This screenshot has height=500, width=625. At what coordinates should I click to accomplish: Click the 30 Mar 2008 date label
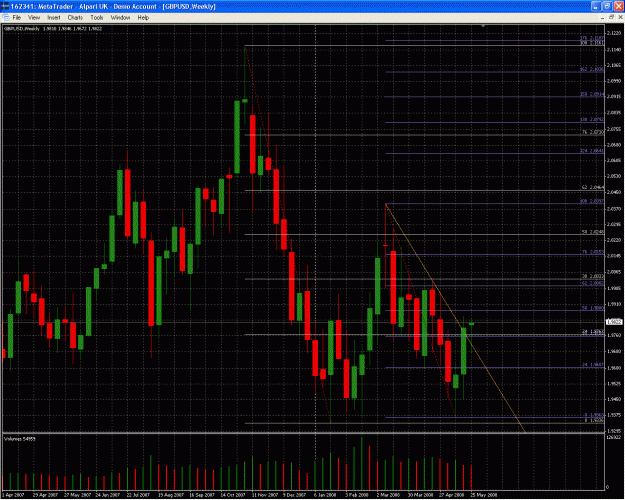click(420, 495)
